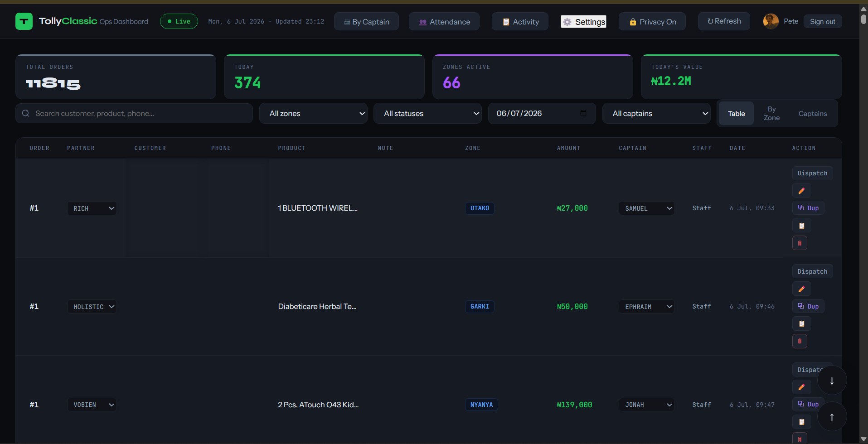Jump to bottom with down arrow button

pos(832,381)
